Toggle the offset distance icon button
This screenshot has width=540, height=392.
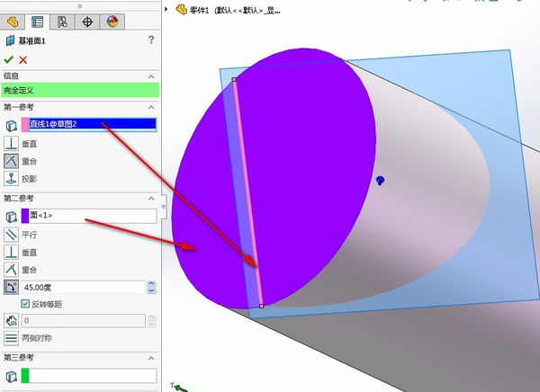point(11,320)
